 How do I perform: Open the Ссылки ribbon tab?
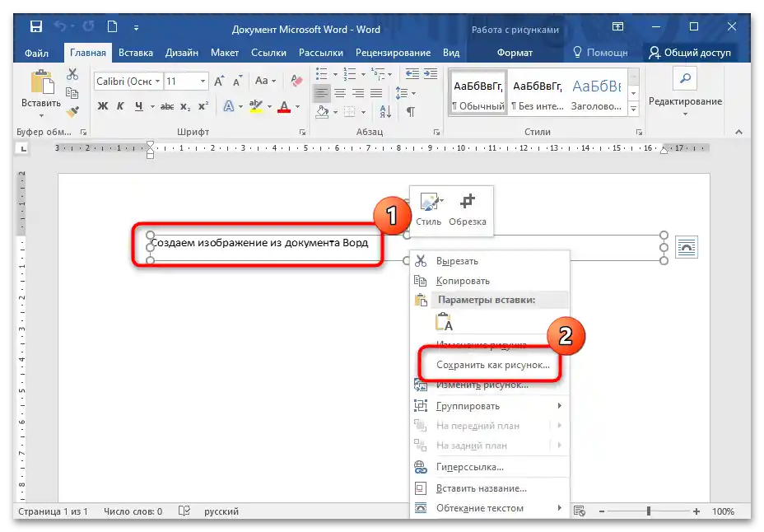coord(268,53)
